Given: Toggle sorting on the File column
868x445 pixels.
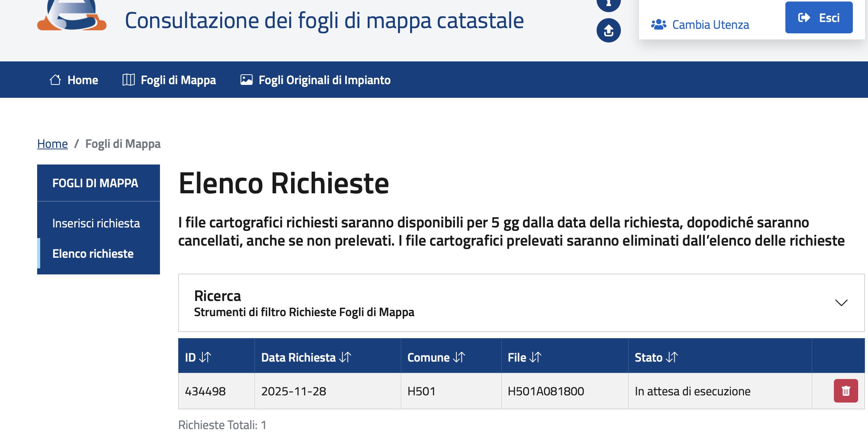Looking at the screenshot, I should coord(534,357).
